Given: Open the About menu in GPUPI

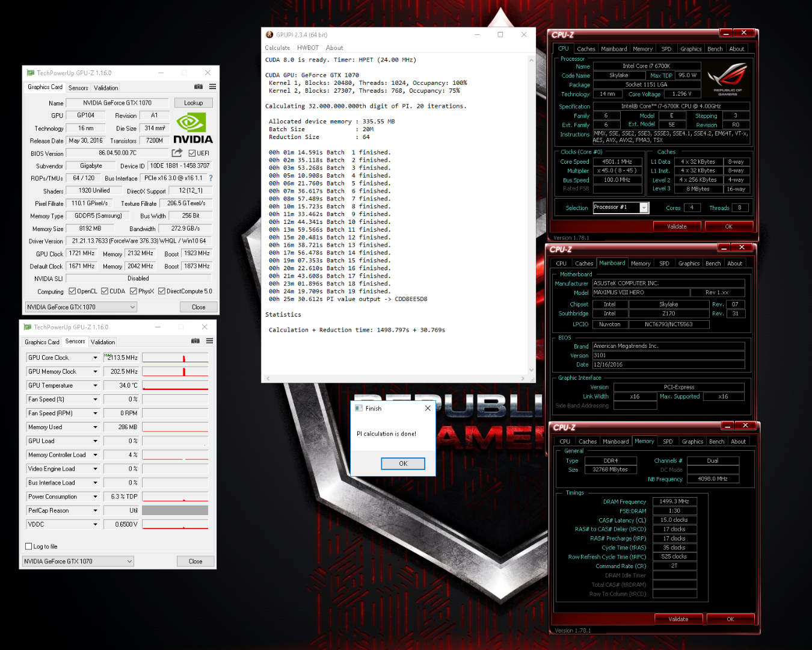Looking at the screenshot, I should pyautogui.click(x=334, y=48).
